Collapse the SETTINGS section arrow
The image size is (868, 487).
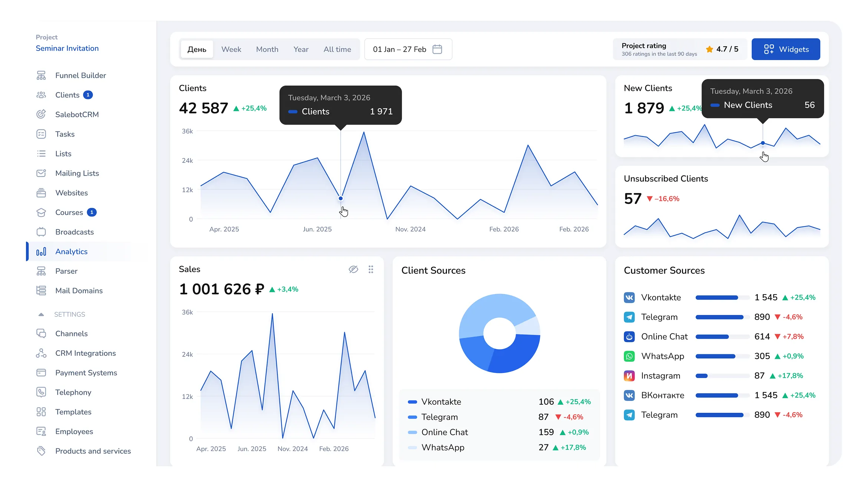41,314
